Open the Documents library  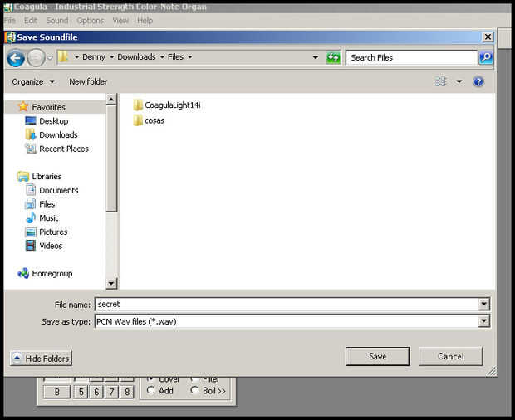pyautogui.click(x=51, y=190)
